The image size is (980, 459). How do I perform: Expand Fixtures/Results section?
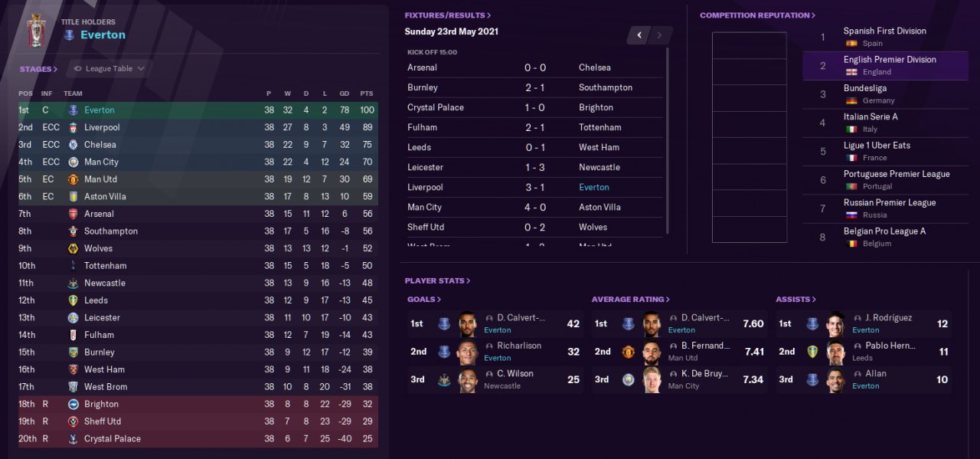tap(447, 15)
